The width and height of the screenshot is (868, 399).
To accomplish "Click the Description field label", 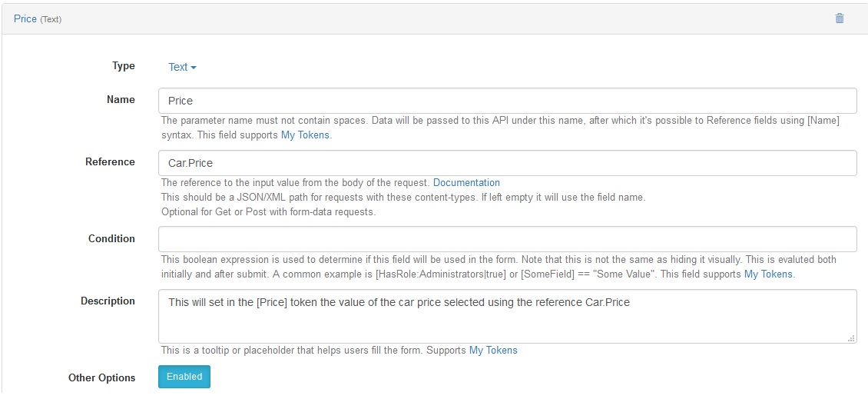I will [x=108, y=301].
